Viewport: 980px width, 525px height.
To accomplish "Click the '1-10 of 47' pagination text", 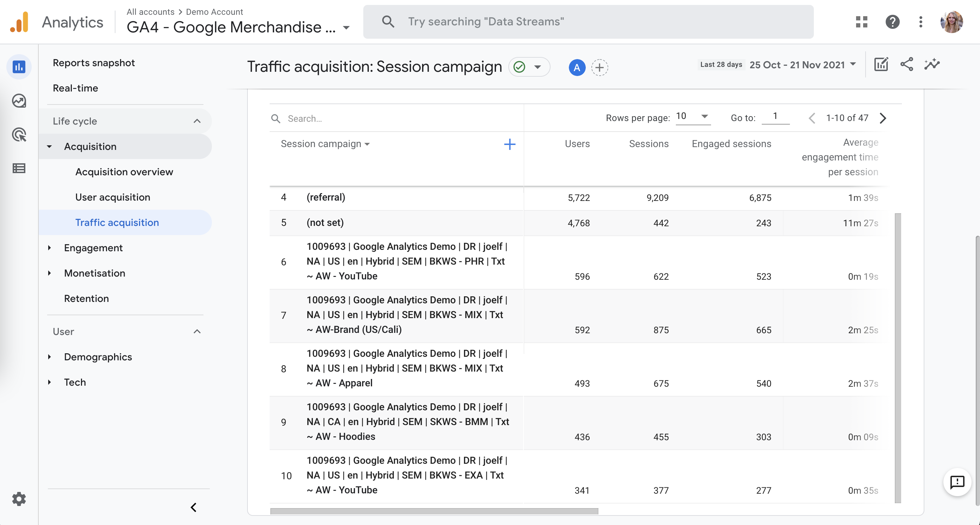I will coord(847,118).
